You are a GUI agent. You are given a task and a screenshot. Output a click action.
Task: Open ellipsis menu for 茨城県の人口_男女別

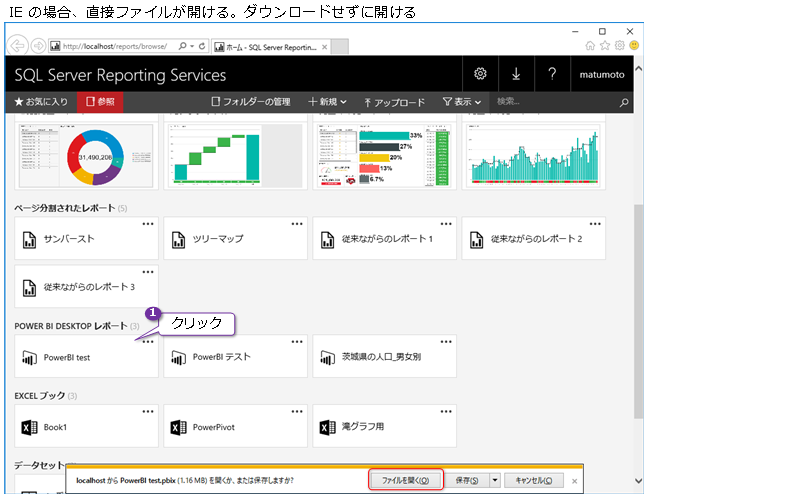point(446,342)
